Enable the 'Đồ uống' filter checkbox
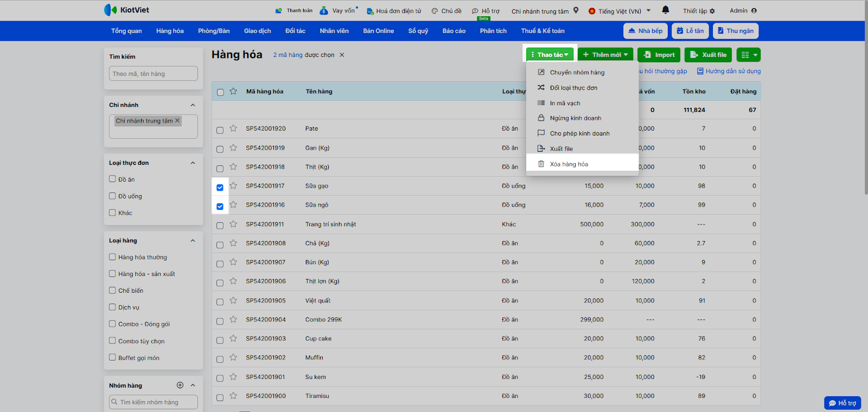This screenshot has width=868, height=412. 112,196
